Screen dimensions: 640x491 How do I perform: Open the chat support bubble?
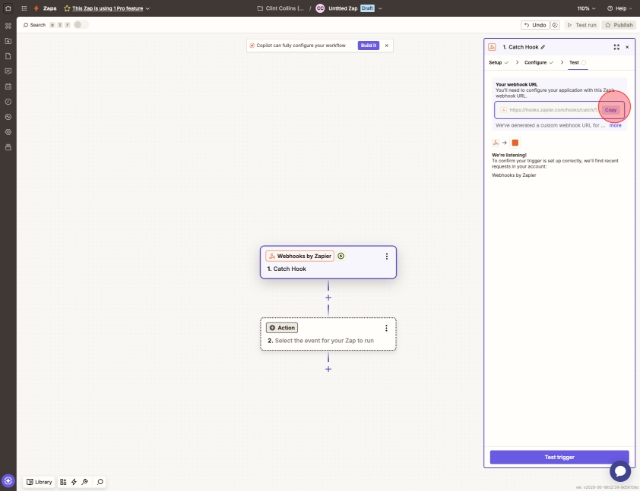point(620,471)
